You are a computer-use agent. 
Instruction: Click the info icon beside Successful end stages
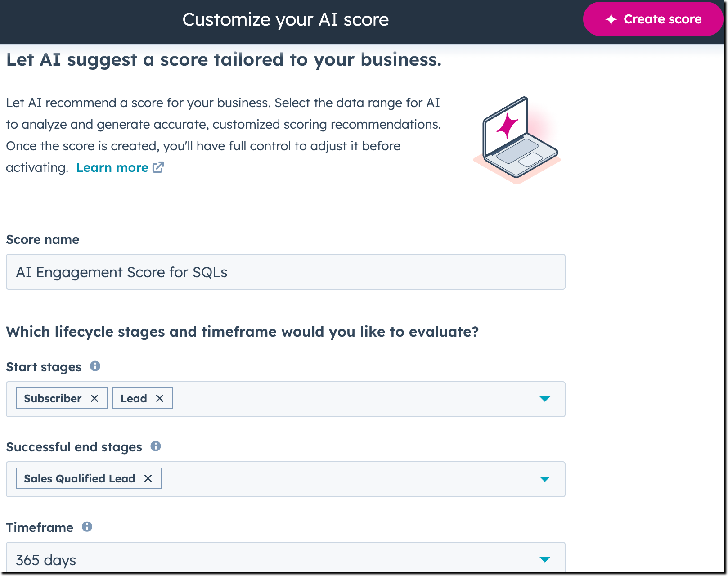click(156, 446)
